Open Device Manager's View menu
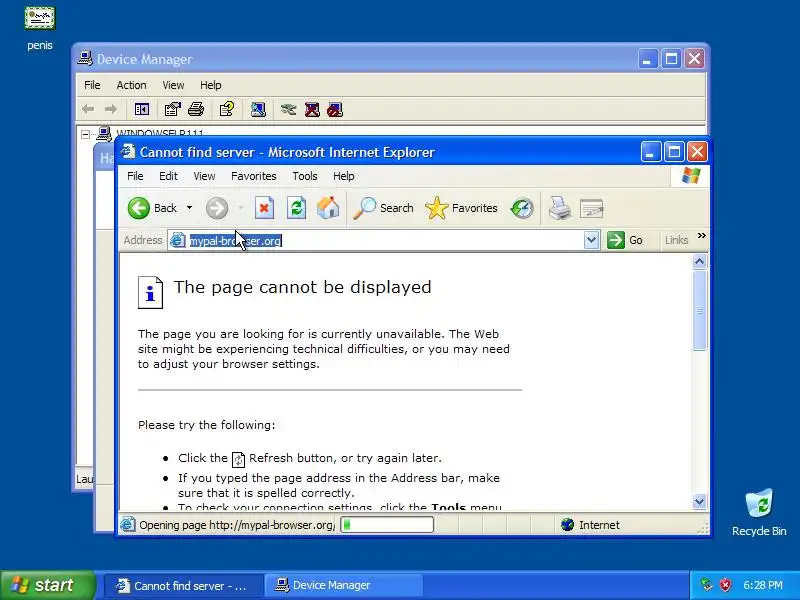 pyautogui.click(x=173, y=85)
